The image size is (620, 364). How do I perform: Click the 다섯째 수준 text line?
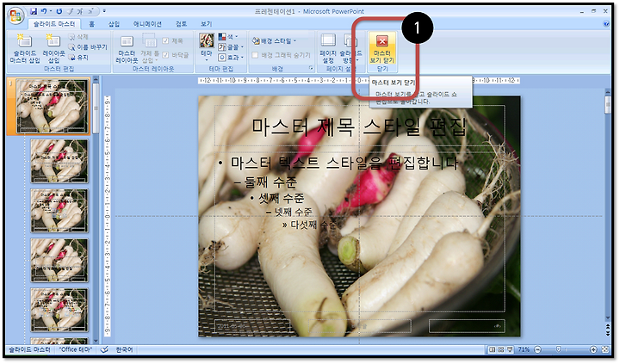coord(313,225)
